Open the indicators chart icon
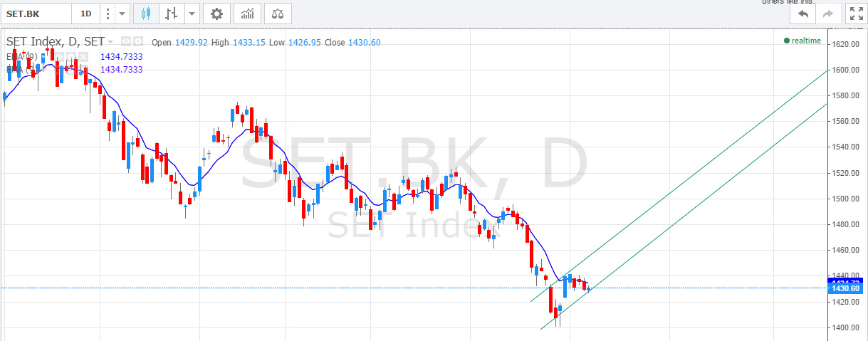Viewport: 868px width, 341px height. tap(247, 14)
